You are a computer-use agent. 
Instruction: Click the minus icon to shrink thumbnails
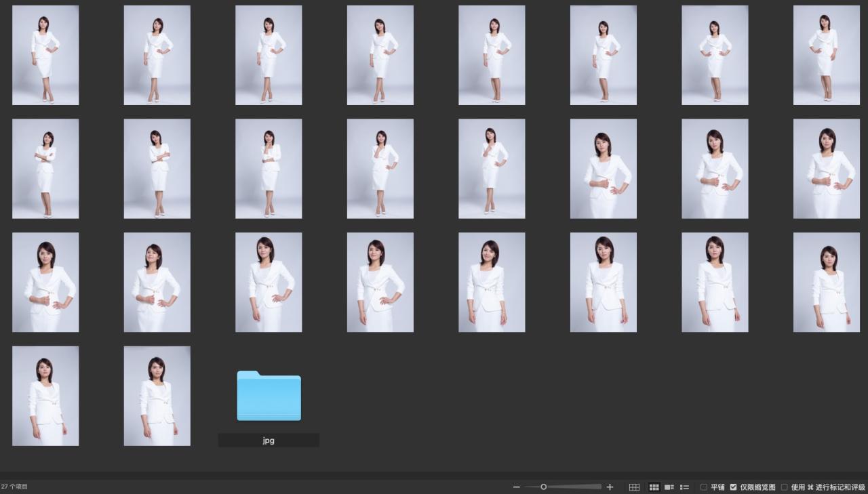coord(517,487)
